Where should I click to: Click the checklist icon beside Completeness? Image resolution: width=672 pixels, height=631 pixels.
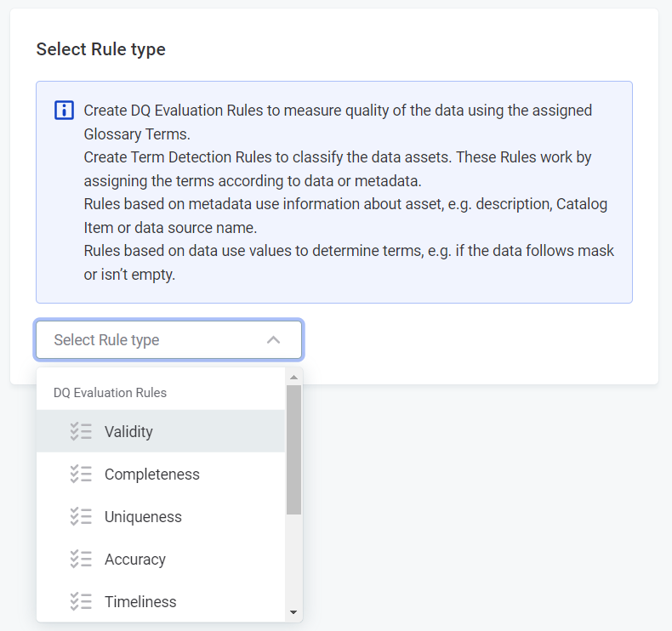coord(81,474)
